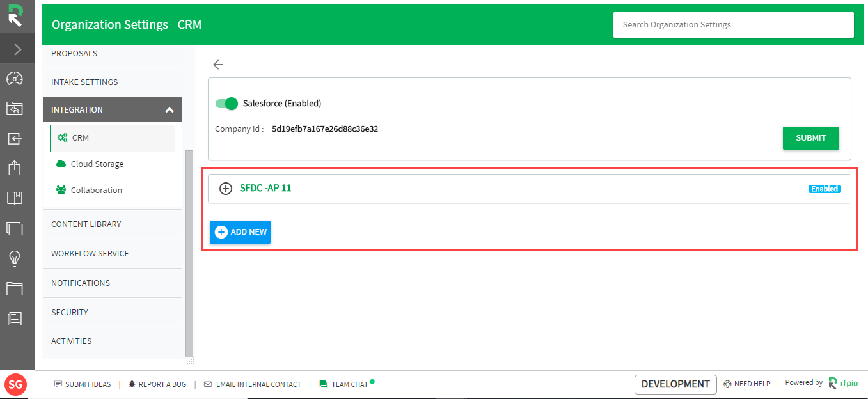Click the Organization Settings - CRM title
Screen dimensions: 868x399
click(127, 25)
